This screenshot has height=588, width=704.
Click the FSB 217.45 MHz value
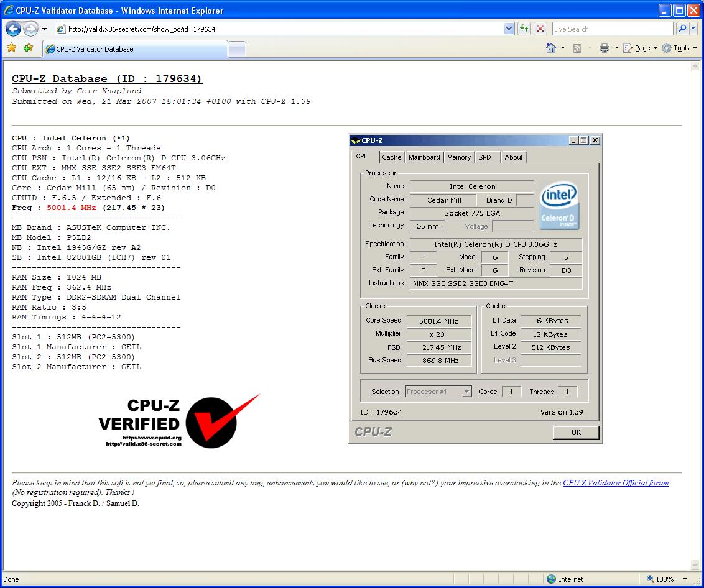pos(438,347)
